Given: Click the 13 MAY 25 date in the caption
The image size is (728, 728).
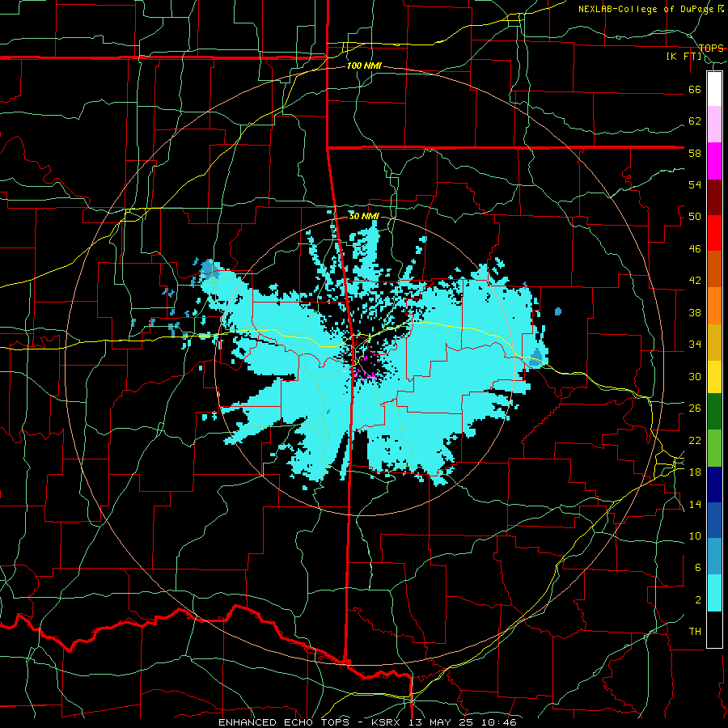Looking at the screenshot, I should (x=443, y=722).
